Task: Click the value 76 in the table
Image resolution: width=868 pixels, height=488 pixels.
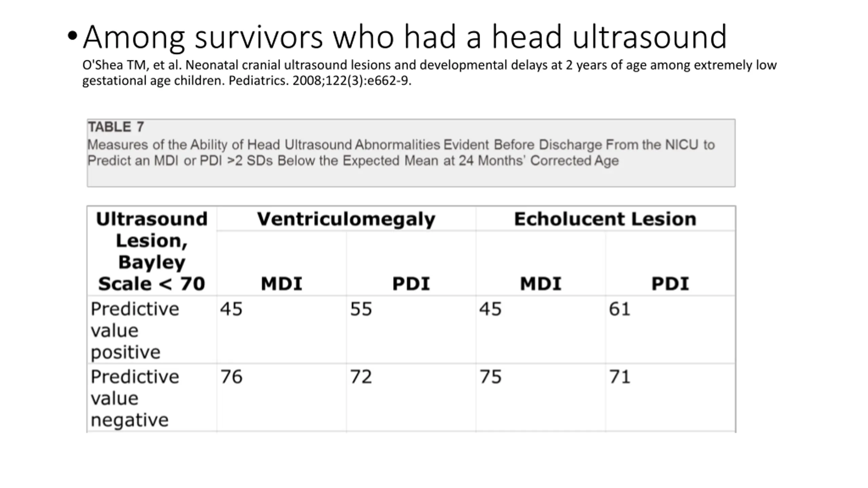Action: (231, 377)
